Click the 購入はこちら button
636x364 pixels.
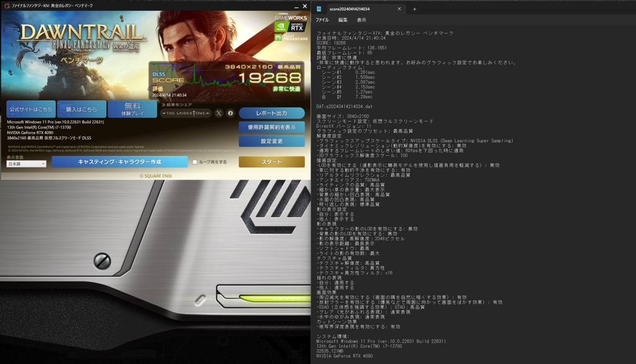pyautogui.click(x=81, y=109)
